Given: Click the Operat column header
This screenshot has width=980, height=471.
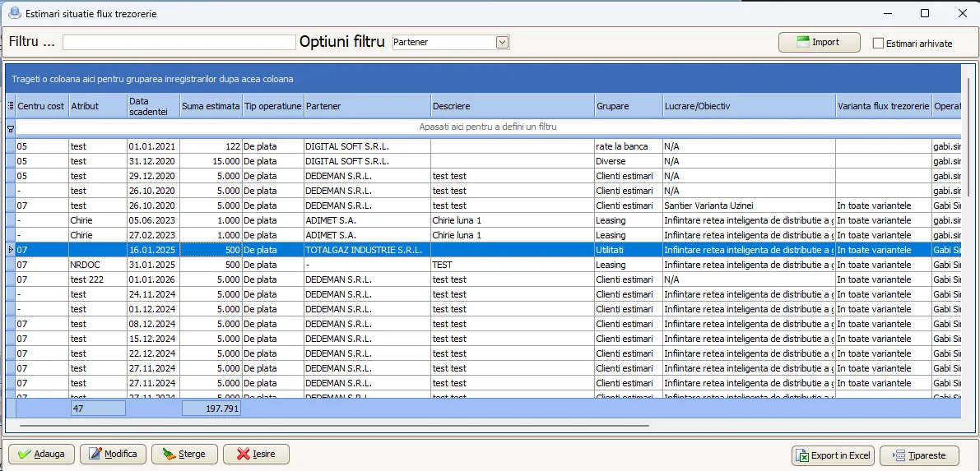Looking at the screenshot, I should click(x=946, y=106).
